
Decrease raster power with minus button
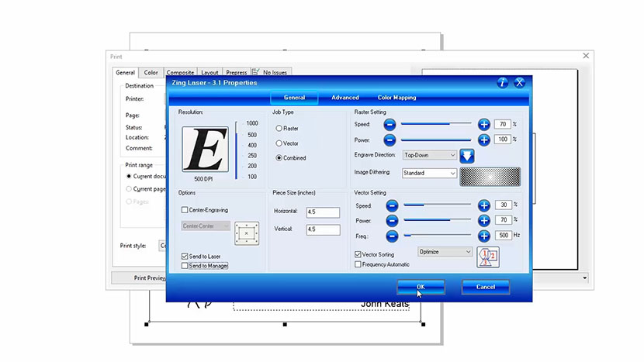390,140
